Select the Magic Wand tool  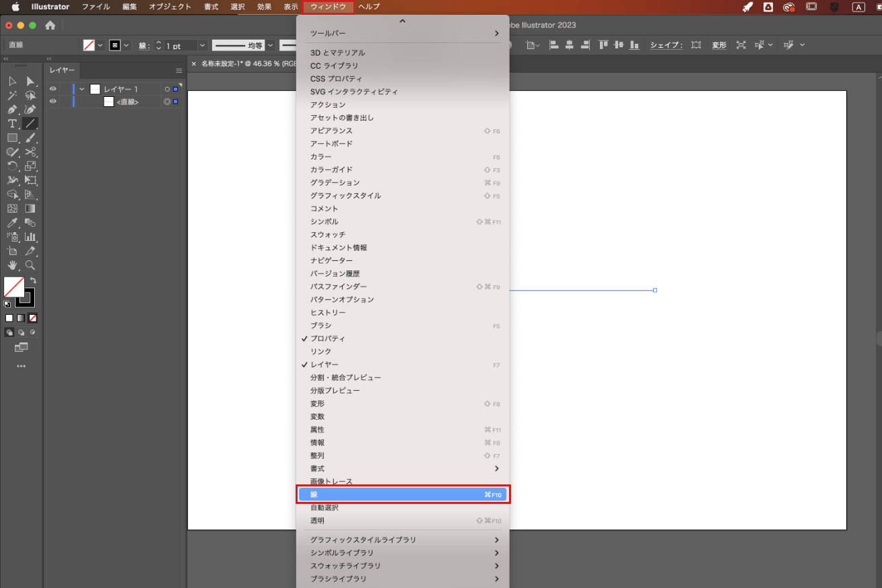pyautogui.click(x=12, y=96)
